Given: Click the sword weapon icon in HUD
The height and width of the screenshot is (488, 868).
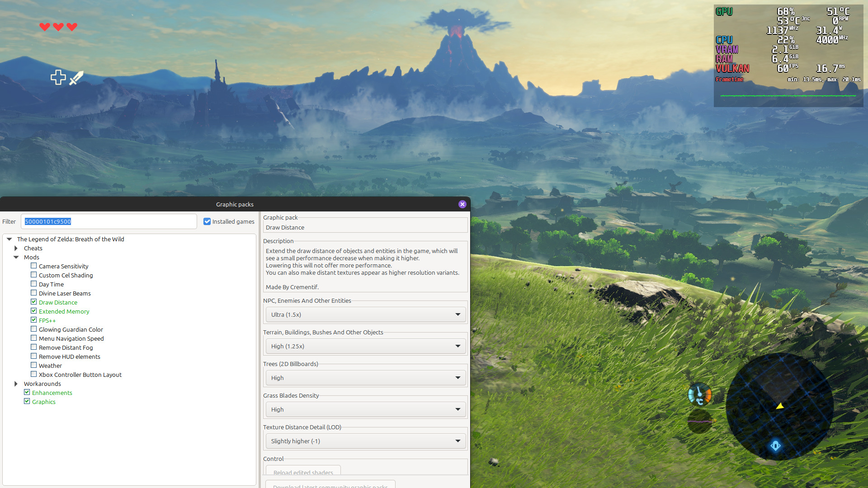Looking at the screenshot, I should 76,78.
